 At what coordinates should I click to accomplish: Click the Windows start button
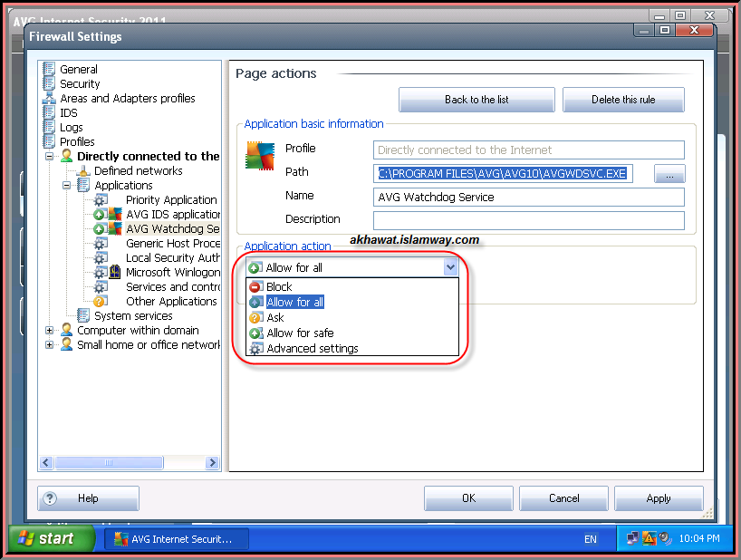(x=52, y=538)
